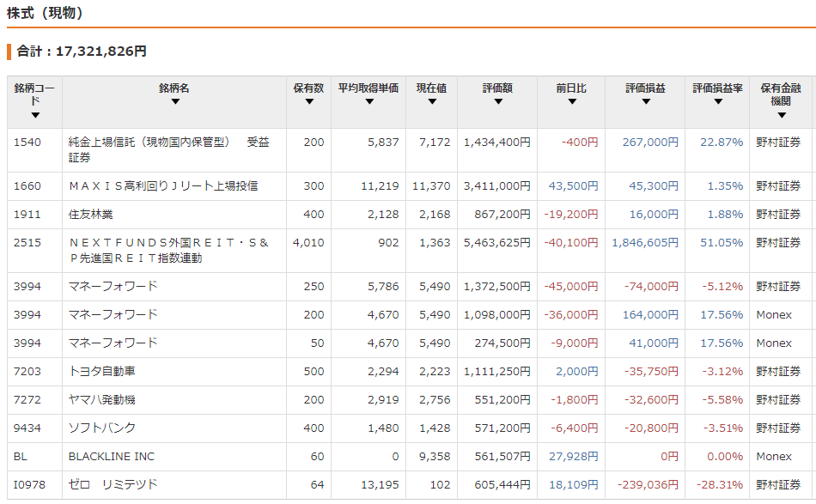Screen dimensions: 816x504
Task: Click the 27,928円 day change cell
Action: point(574,456)
